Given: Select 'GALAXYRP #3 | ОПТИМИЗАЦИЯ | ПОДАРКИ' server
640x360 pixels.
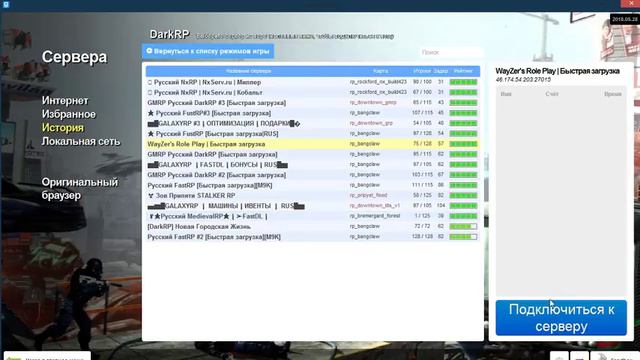Looking at the screenshot, I should [313, 123].
